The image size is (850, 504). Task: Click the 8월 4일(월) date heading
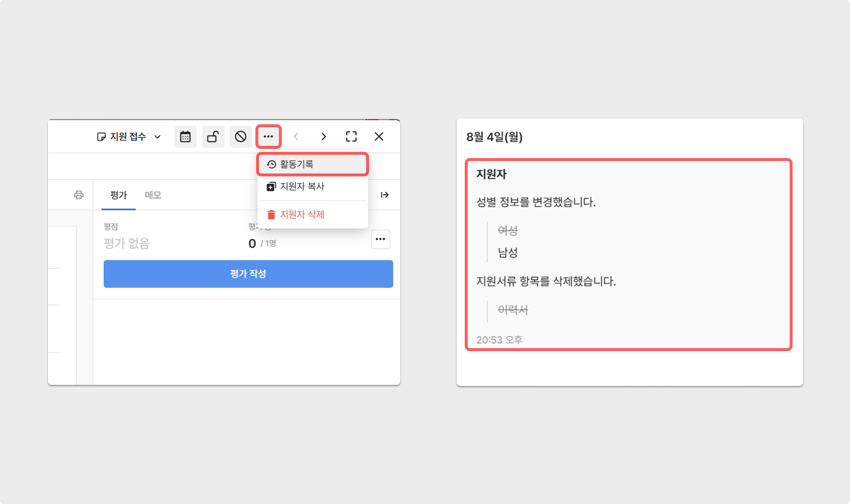494,137
